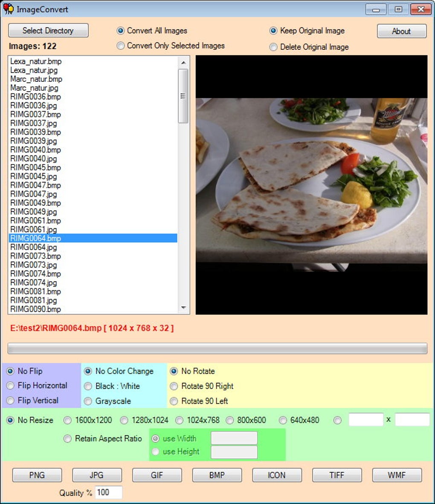Select the use Height option

click(156, 452)
